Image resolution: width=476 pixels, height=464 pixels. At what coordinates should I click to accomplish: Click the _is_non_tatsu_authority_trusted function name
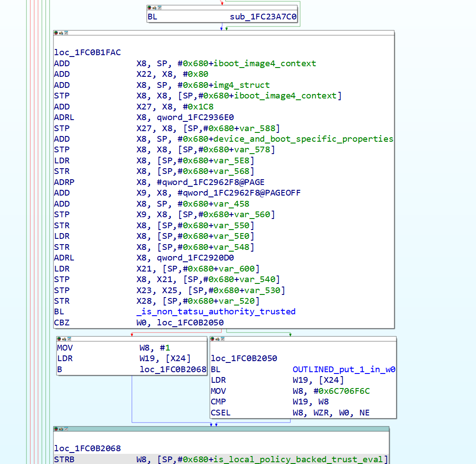tap(216, 312)
